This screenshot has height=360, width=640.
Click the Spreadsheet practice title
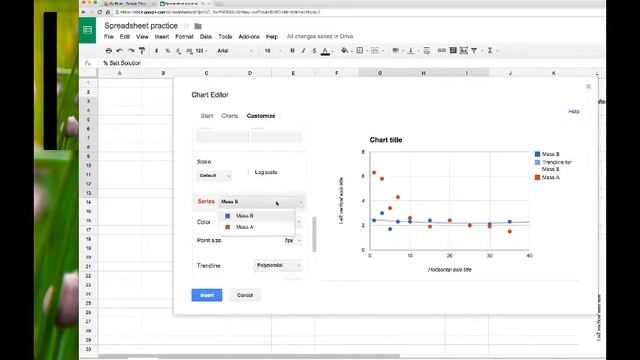[141, 26]
